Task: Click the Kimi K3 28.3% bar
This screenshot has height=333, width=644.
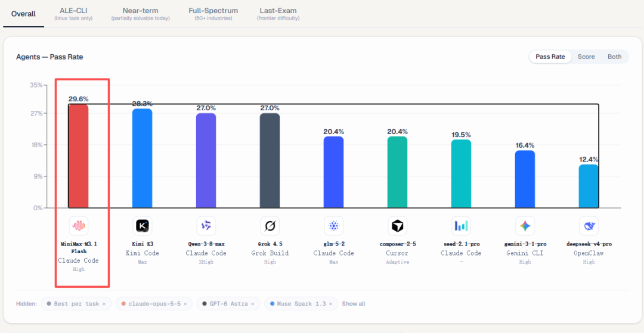Action: point(142,158)
